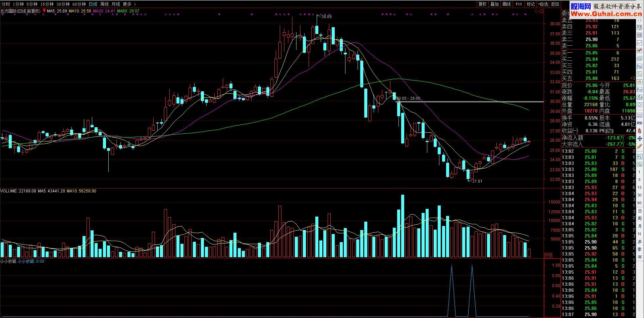
Task: Select the 日 daily shortcut in sidebar
Action: 640,211
